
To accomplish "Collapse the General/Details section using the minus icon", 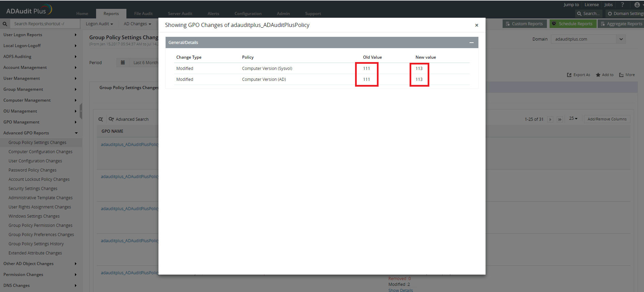I will 472,43.
